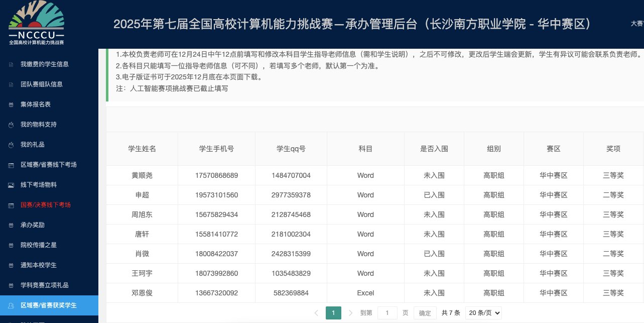Click the icon beside 区域赛/省赛线下考场
644x323 pixels.
click(11, 165)
